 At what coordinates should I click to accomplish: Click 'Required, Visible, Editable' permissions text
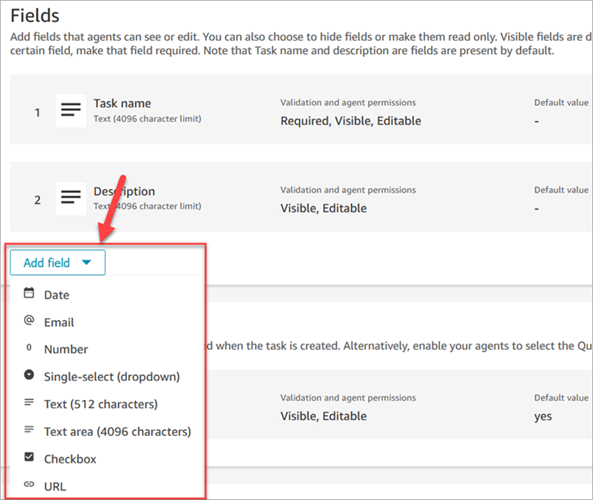351,121
